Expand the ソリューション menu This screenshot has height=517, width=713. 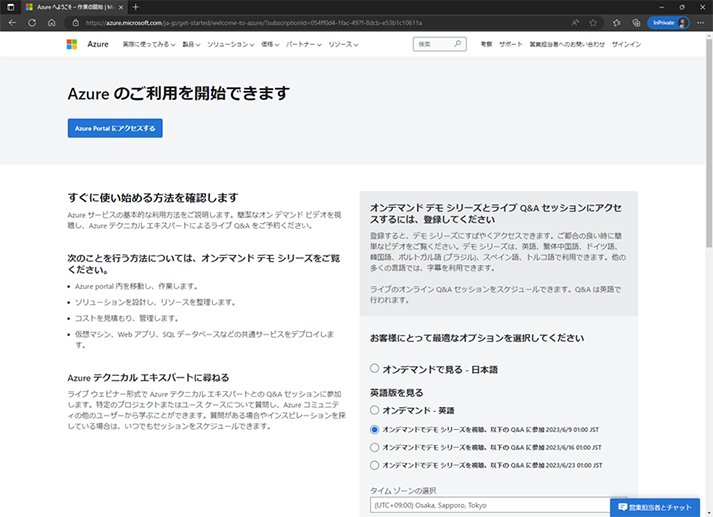231,45
